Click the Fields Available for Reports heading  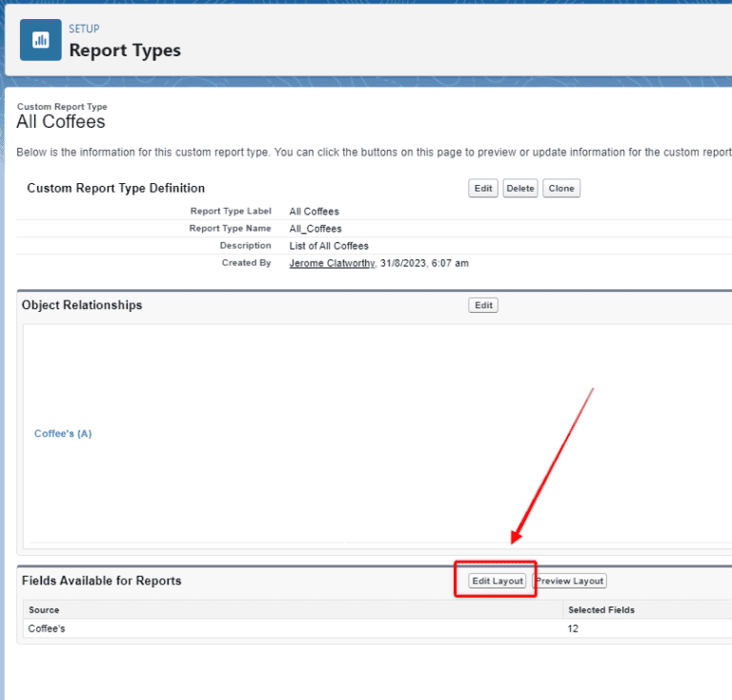point(102,581)
